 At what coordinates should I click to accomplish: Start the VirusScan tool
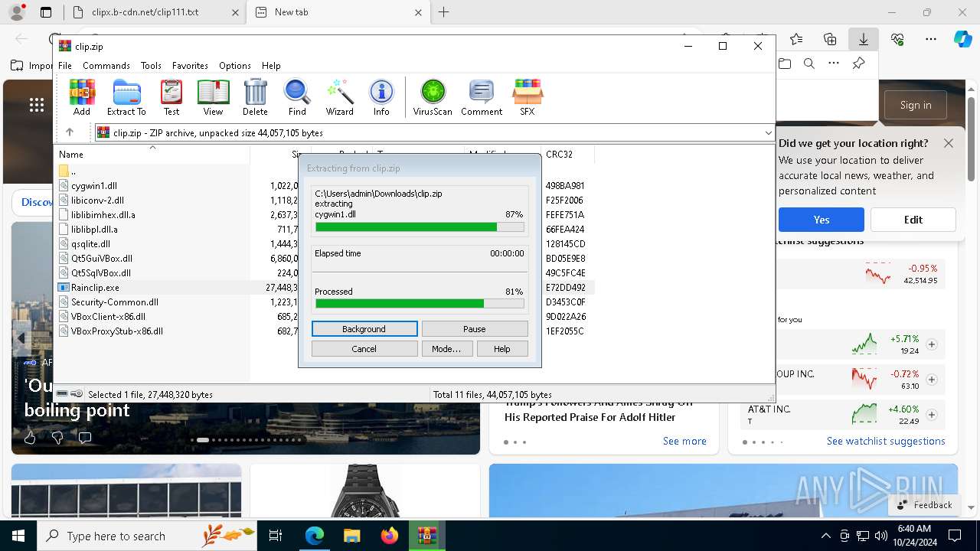(x=433, y=97)
